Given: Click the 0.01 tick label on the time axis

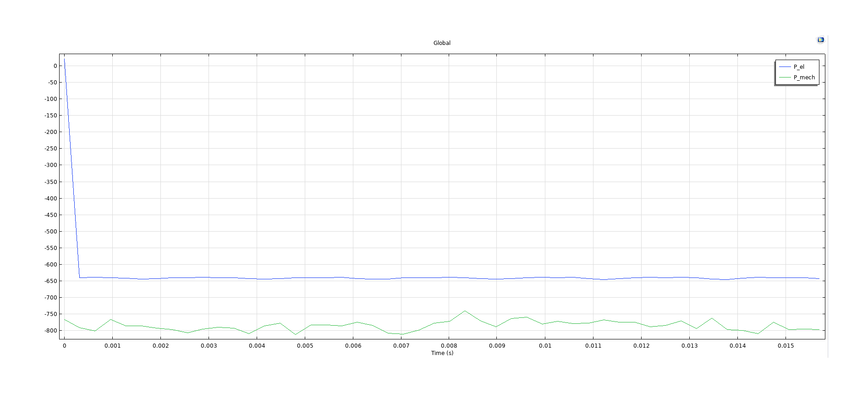Looking at the screenshot, I should click(x=545, y=346).
